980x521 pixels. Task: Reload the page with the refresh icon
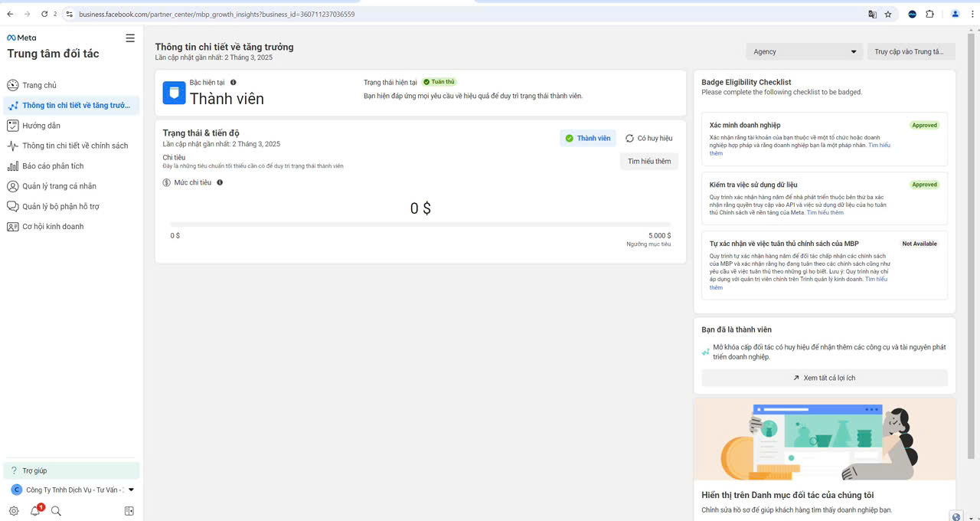[44, 14]
